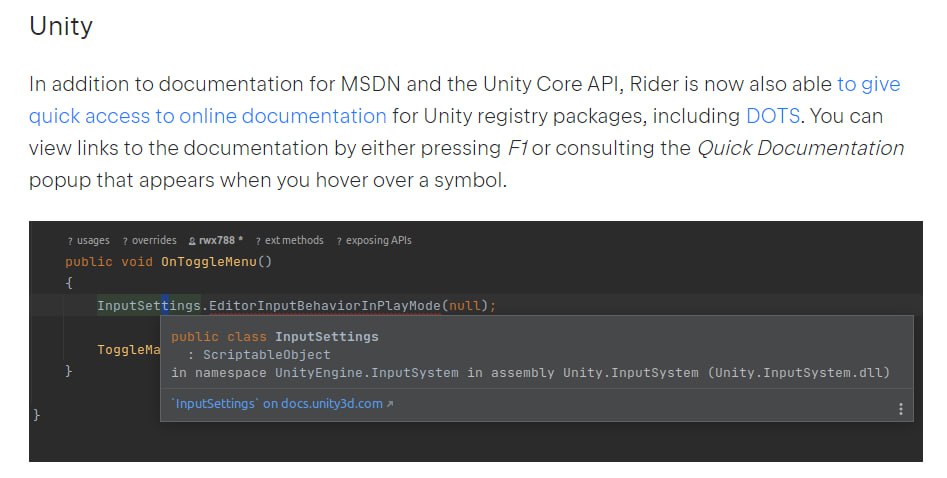This screenshot has height=478, width=947.
Task: Click the '? overrides' code lens
Action: [x=149, y=241]
